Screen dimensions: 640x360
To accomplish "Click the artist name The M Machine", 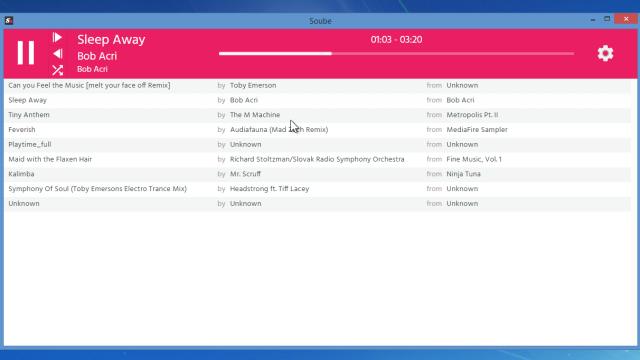I will 255,115.
